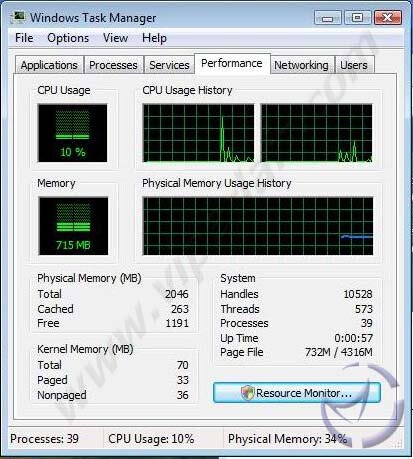Click the Physical Memory Usage History graph
The width and height of the screenshot is (413, 459).
pyautogui.click(x=258, y=226)
